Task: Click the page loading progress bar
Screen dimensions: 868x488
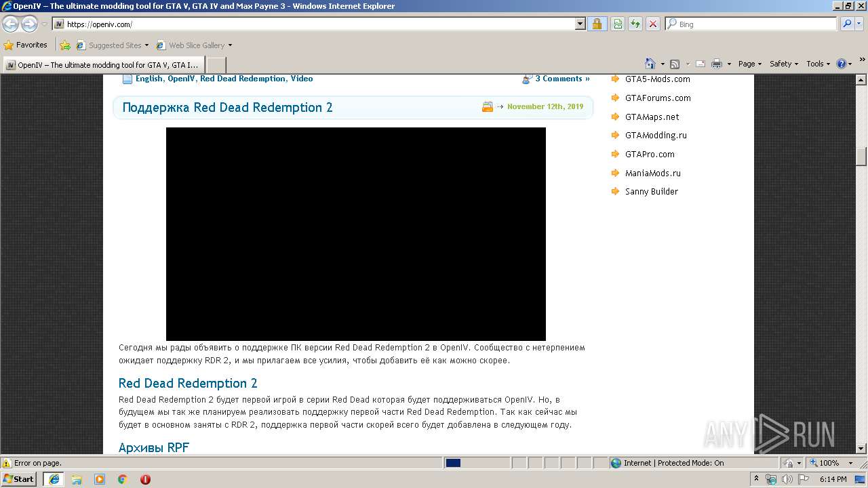Action: [x=477, y=463]
